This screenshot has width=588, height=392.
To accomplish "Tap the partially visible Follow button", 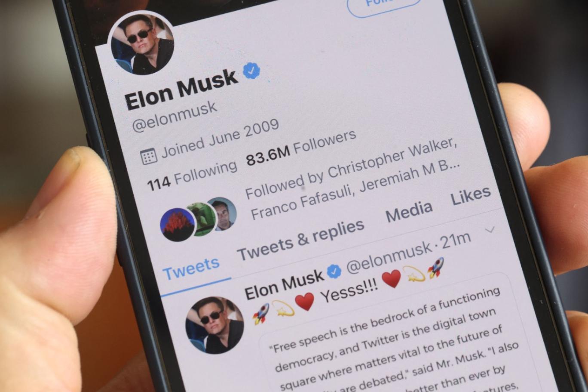I will (384, 6).
